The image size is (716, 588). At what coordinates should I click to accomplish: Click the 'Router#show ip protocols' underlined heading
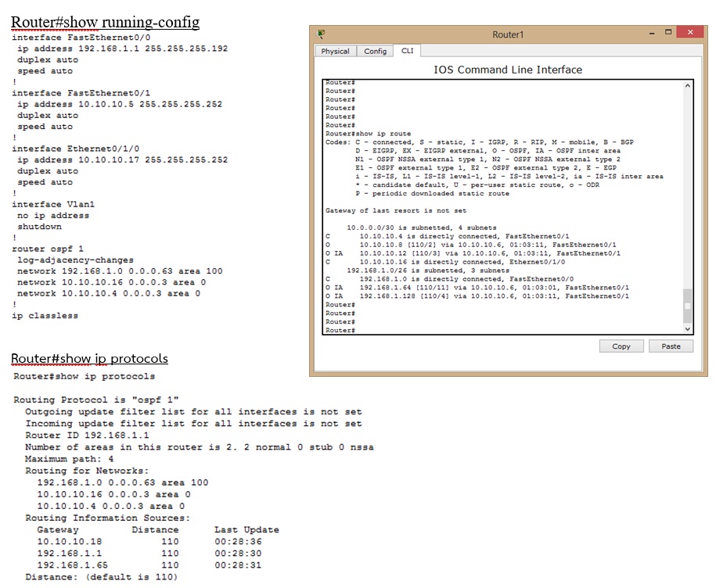pyautogui.click(x=89, y=359)
